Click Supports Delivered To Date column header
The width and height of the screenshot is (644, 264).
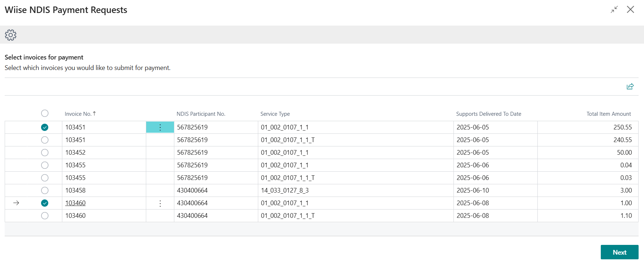tap(489, 114)
